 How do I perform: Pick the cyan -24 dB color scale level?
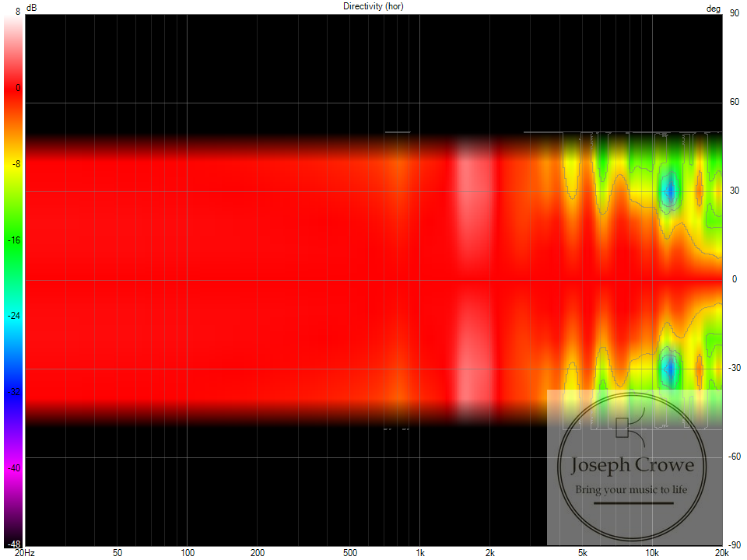pyautogui.click(x=13, y=316)
